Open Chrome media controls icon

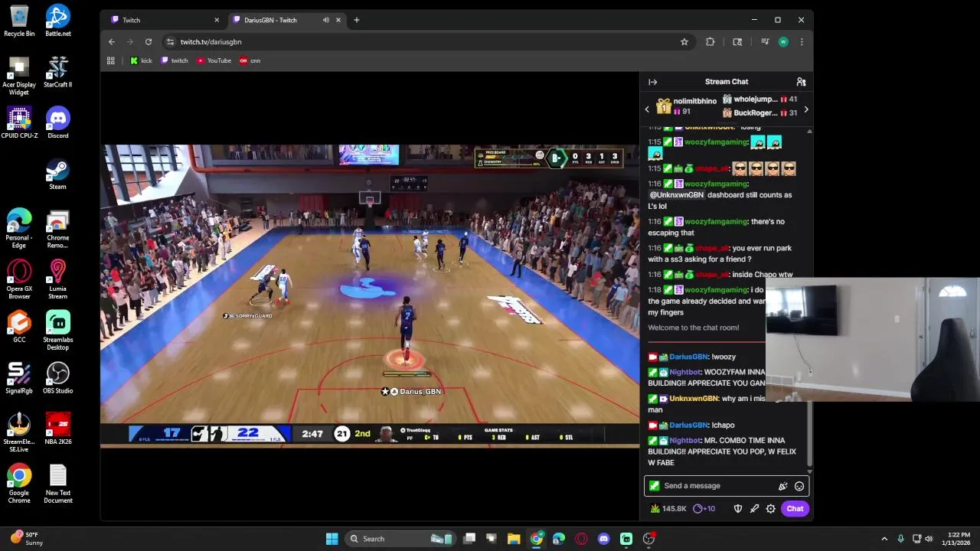[x=764, y=42]
